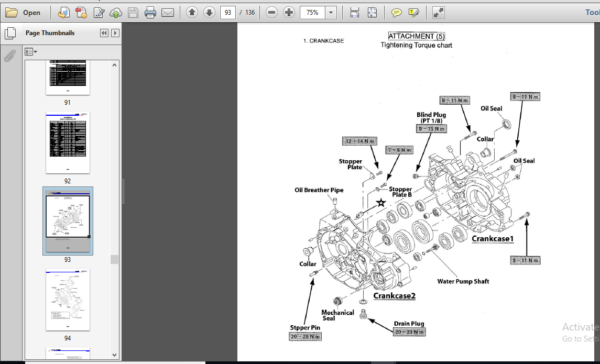Go to next page down arrow
The width and height of the screenshot is (600, 364).
tap(209, 13)
